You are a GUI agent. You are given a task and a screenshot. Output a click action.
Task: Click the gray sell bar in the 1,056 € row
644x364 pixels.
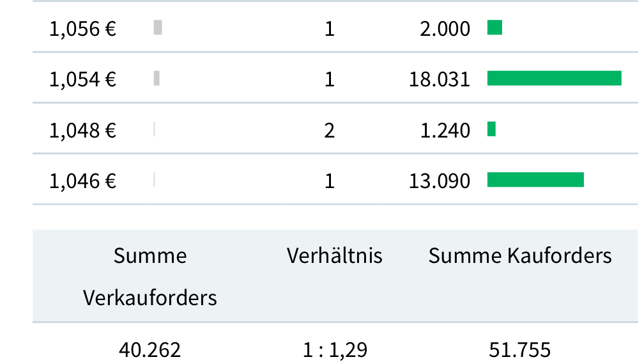point(158,28)
